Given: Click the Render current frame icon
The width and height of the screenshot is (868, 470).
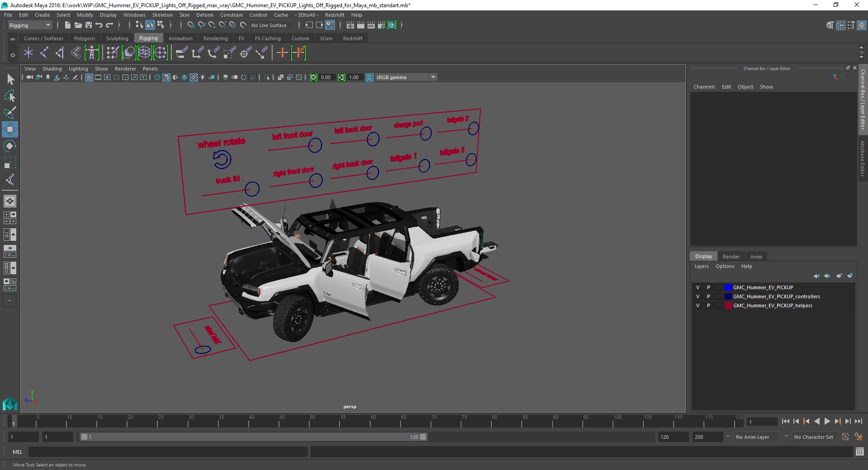Looking at the screenshot, I should (x=361, y=25).
